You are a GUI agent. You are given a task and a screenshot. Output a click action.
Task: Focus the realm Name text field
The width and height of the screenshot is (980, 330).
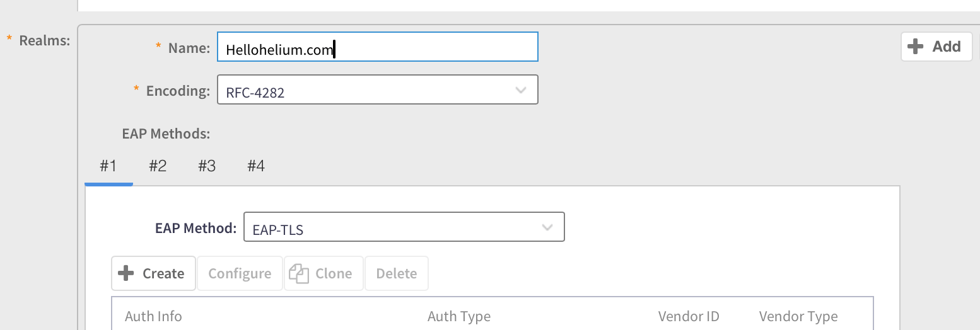(x=377, y=47)
